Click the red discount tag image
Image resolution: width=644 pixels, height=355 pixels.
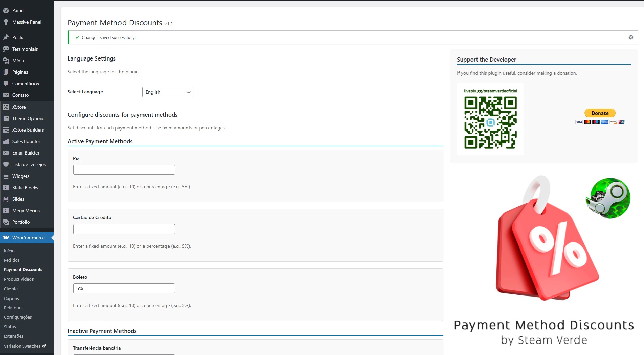click(547, 238)
